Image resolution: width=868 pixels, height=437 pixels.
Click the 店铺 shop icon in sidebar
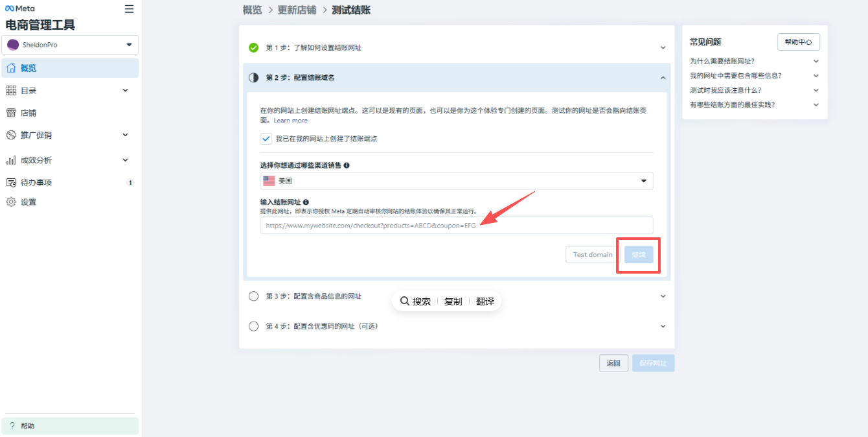pyautogui.click(x=11, y=113)
